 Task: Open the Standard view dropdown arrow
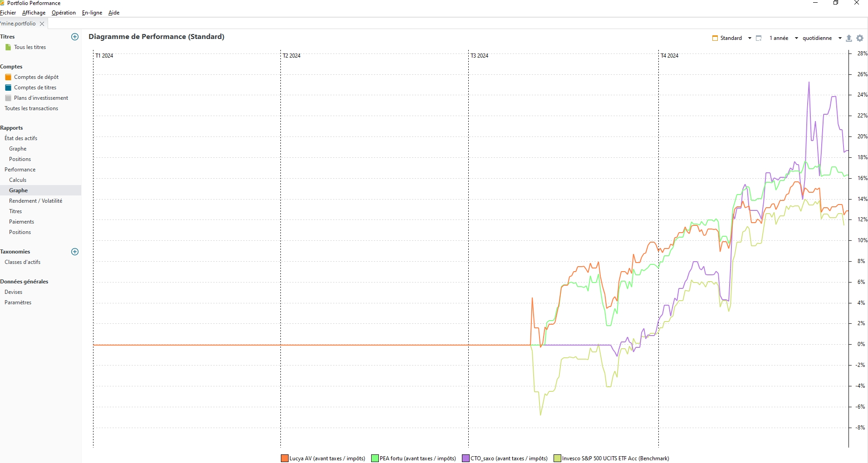click(750, 38)
